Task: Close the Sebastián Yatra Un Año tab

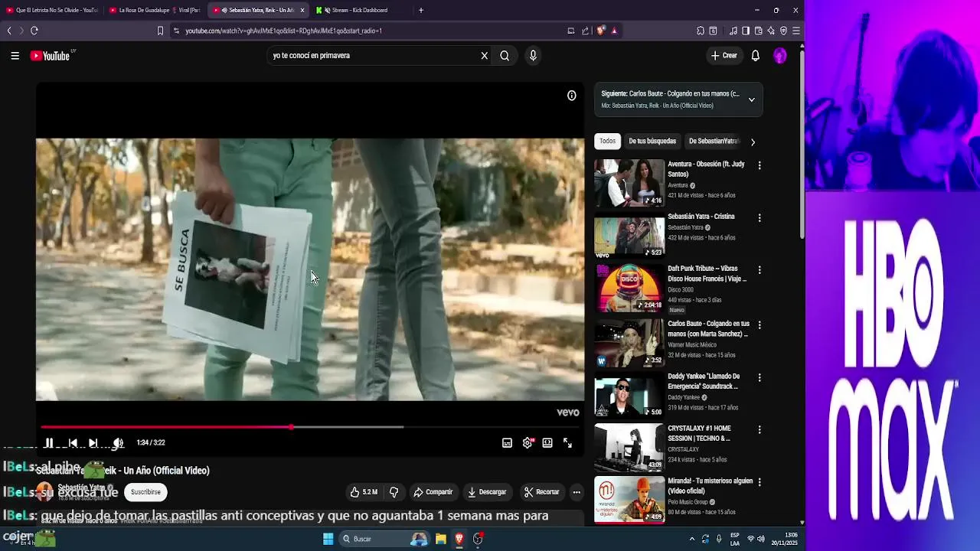Action: tap(302, 10)
